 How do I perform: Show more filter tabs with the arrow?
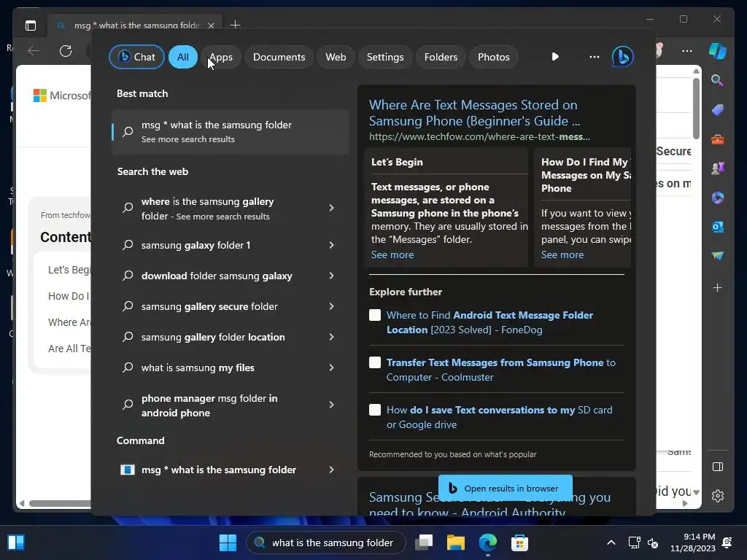[555, 57]
